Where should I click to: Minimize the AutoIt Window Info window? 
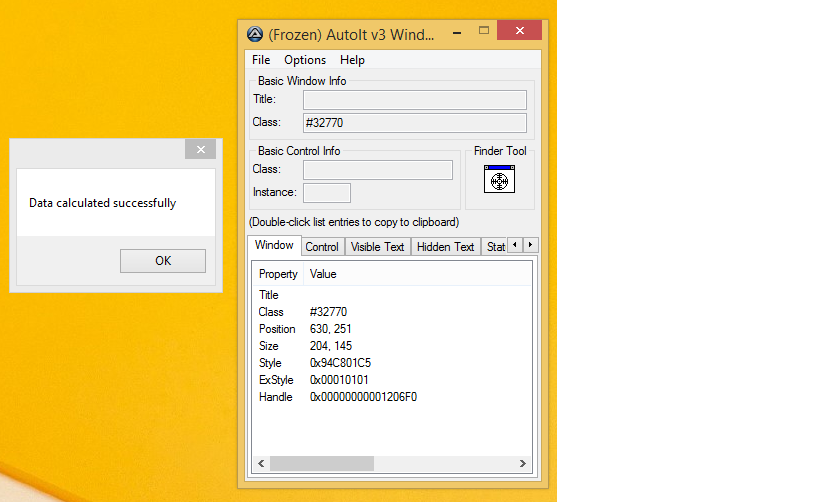[x=457, y=31]
